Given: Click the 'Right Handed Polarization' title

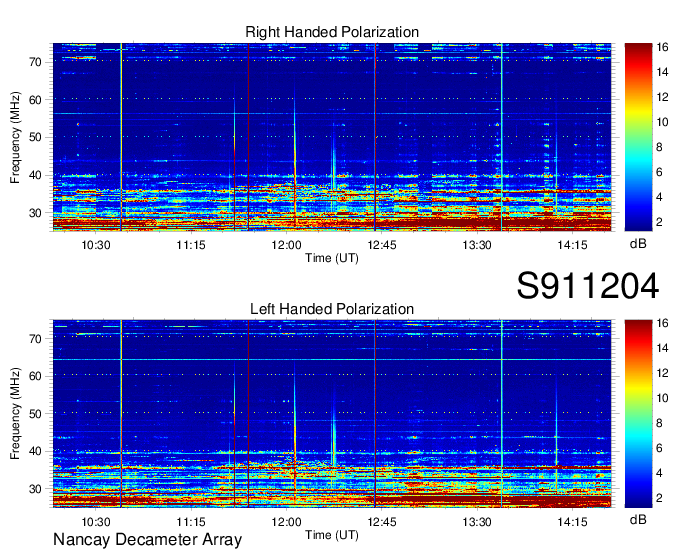Looking at the screenshot, I should 332,32.
